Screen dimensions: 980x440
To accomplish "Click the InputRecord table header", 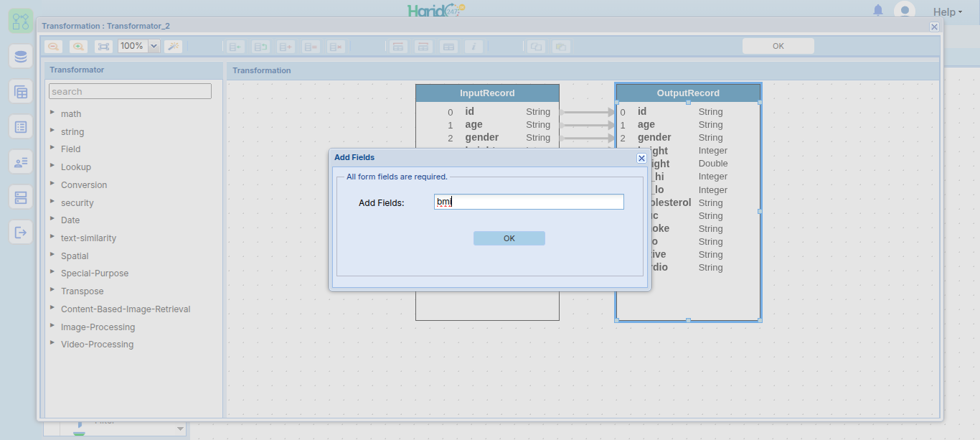I will (x=487, y=93).
